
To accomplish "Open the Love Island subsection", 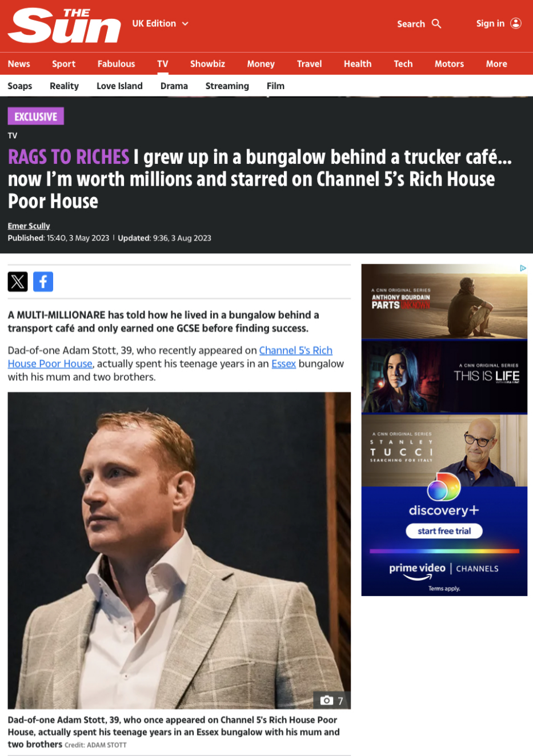I will [119, 86].
